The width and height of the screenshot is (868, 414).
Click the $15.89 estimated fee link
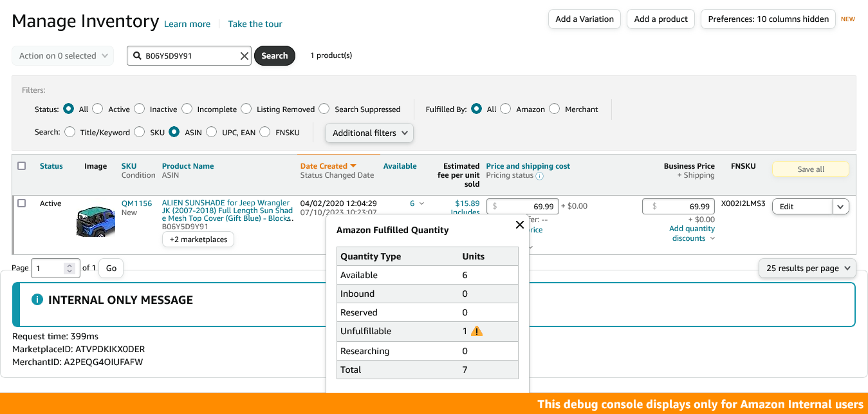[x=467, y=203]
